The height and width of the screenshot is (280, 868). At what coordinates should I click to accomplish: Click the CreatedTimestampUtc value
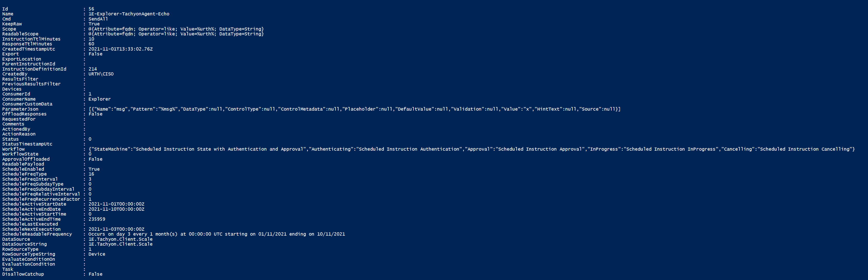click(x=120, y=49)
